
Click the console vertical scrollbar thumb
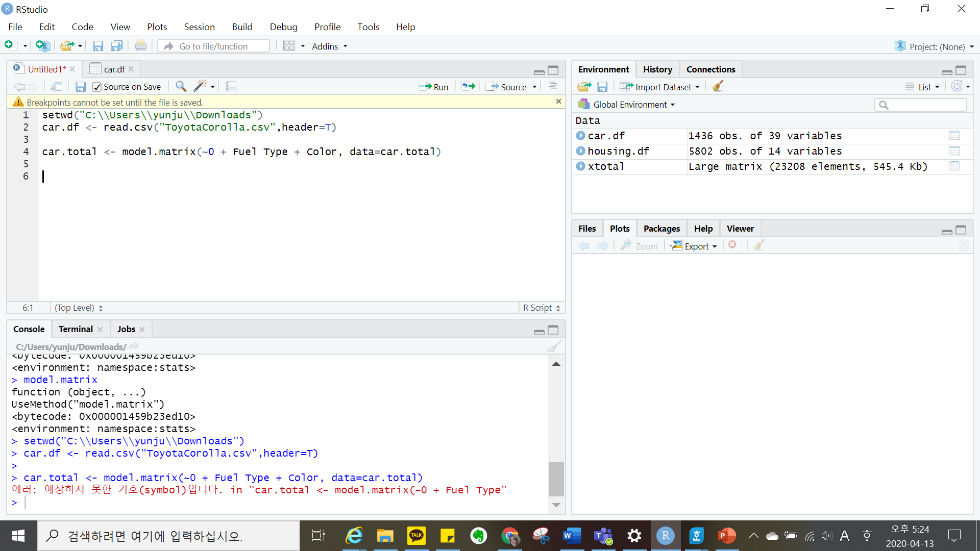[556, 479]
